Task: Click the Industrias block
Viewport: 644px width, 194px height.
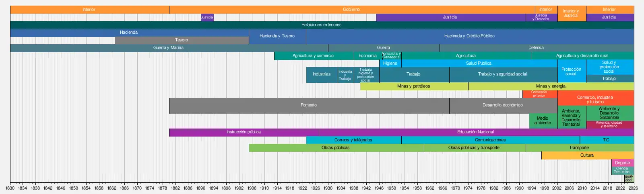Action: click(322, 75)
